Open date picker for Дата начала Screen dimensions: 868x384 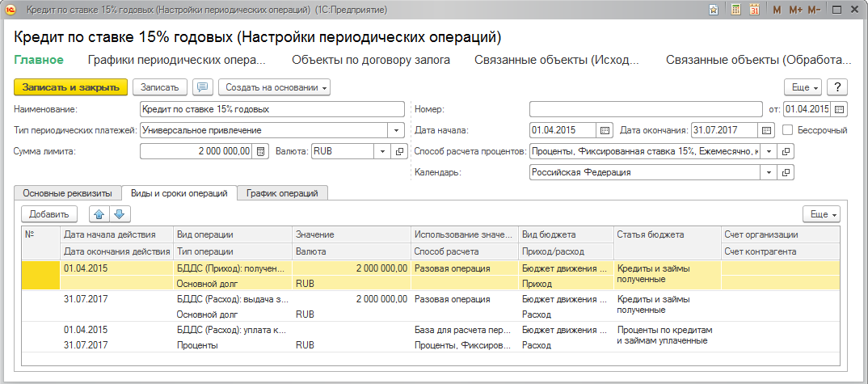coord(605,130)
